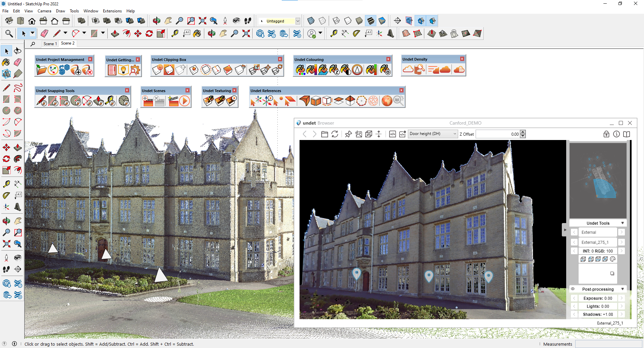This screenshot has height=348, width=644.
Task: Toggle the X-ray face style button
Action: point(311,21)
